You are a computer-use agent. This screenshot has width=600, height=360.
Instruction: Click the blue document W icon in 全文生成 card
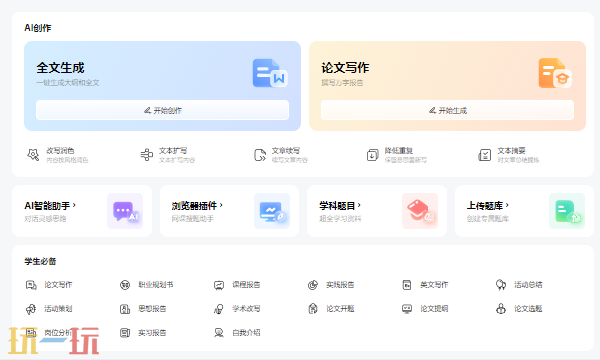pyautogui.click(x=270, y=73)
